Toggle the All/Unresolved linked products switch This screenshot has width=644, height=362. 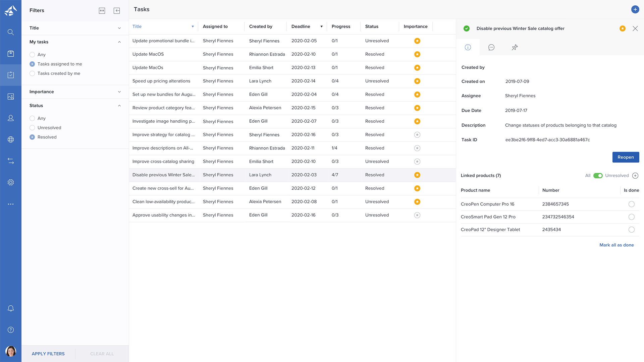tap(598, 176)
